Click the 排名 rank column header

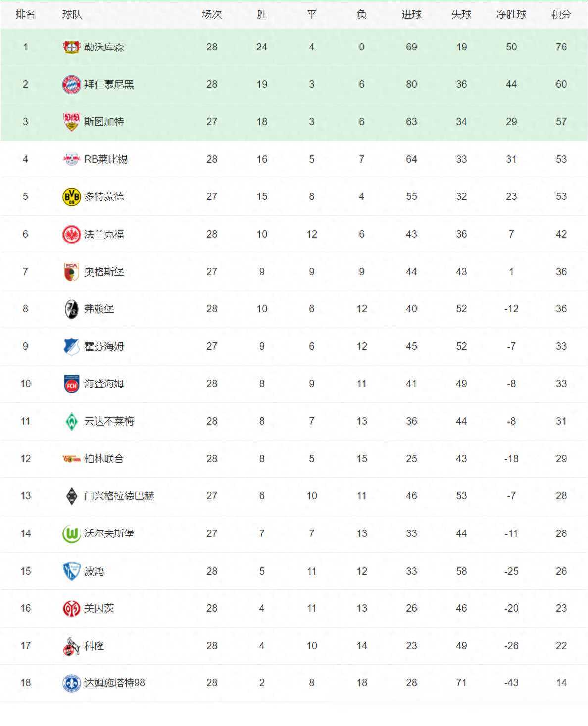point(25,15)
